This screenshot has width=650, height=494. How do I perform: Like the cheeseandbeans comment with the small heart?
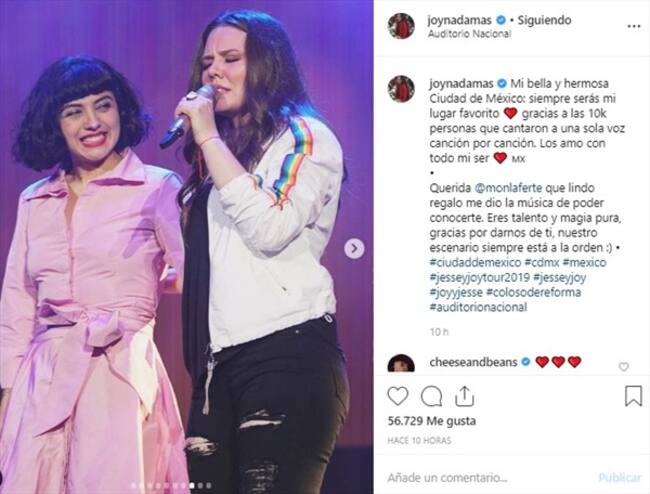pos(623,367)
